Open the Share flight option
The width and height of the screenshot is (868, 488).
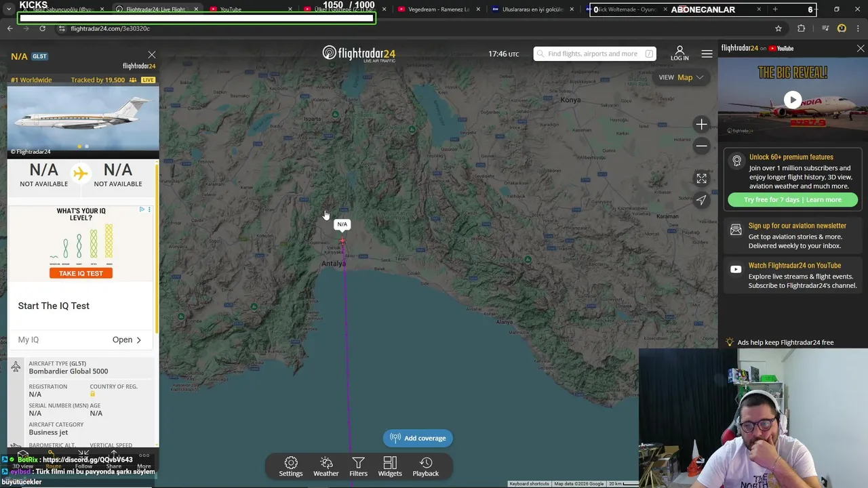pyautogui.click(x=114, y=460)
